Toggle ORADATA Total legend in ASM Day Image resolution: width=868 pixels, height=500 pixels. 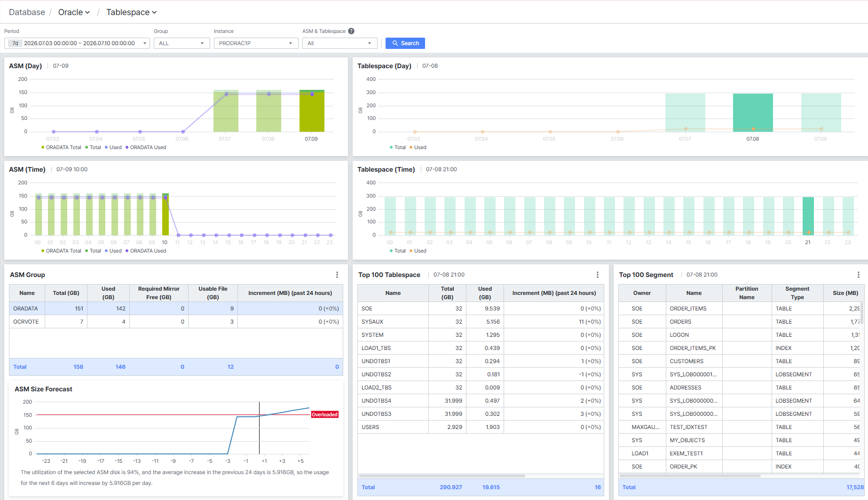pos(61,147)
